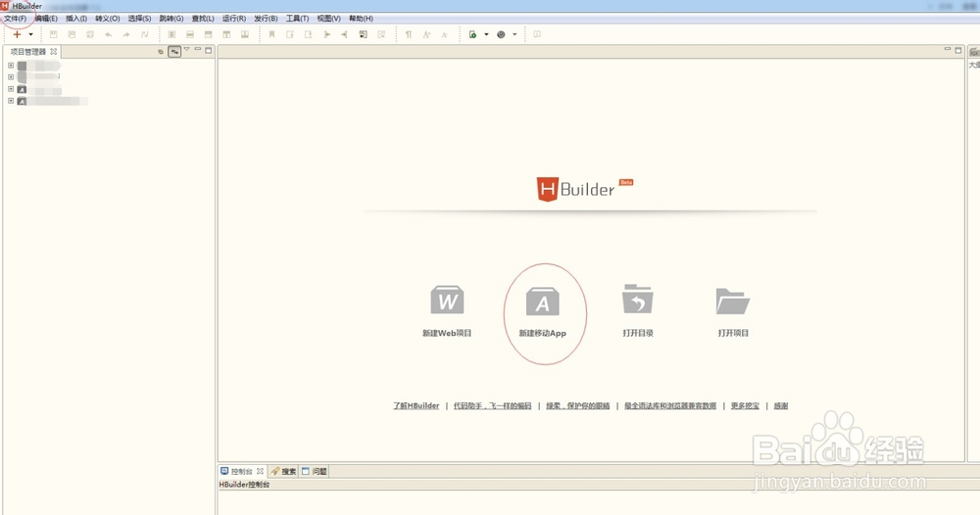Minimize the editor area with its top-right icon
The width and height of the screenshot is (980, 515).
click(948, 49)
